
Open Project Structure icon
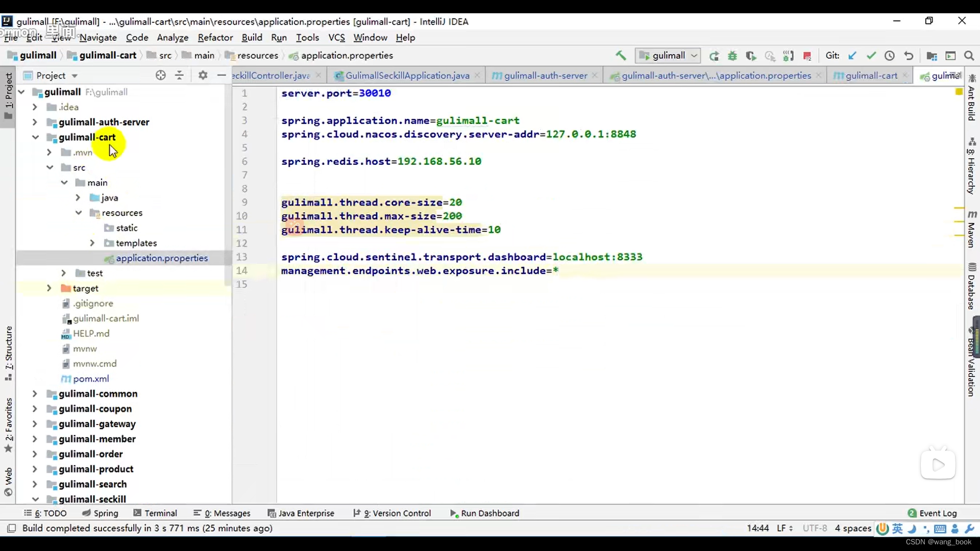[932, 56]
